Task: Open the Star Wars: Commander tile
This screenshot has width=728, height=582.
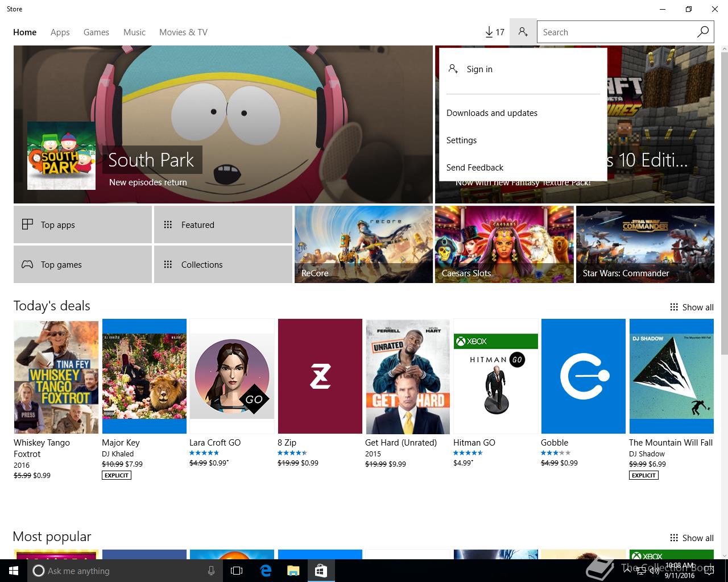Action: [645, 244]
